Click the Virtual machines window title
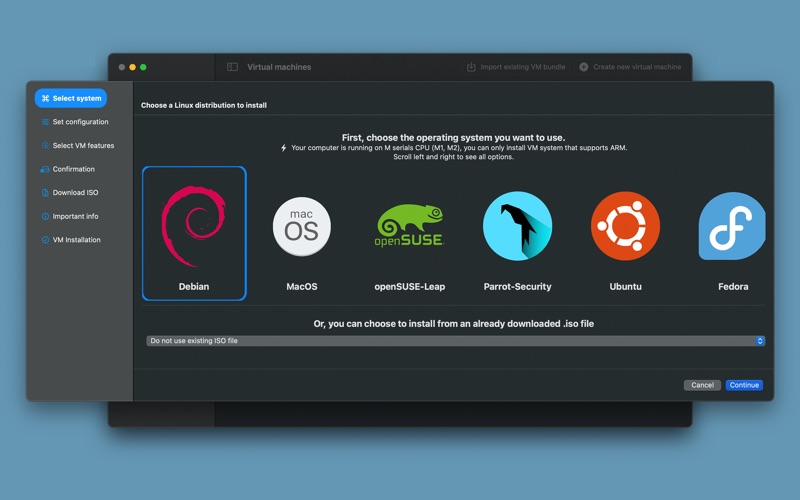Viewport: 800px width, 500px height. [279, 67]
